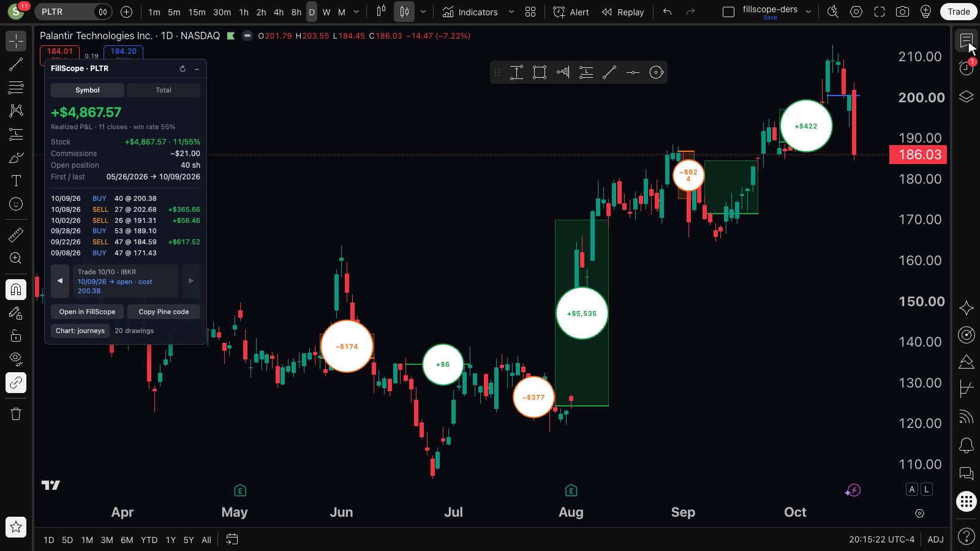Open the object tree layers panel
Image resolution: width=980 pixels, height=551 pixels.
pos(967,97)
